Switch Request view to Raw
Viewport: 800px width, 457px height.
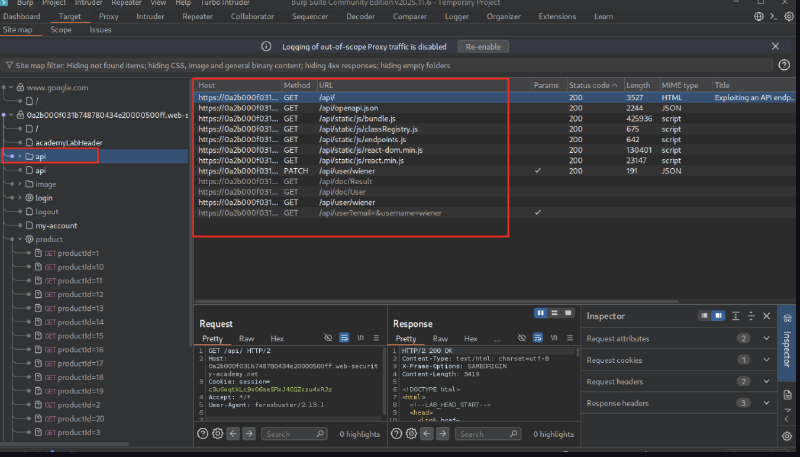(246, 339)
